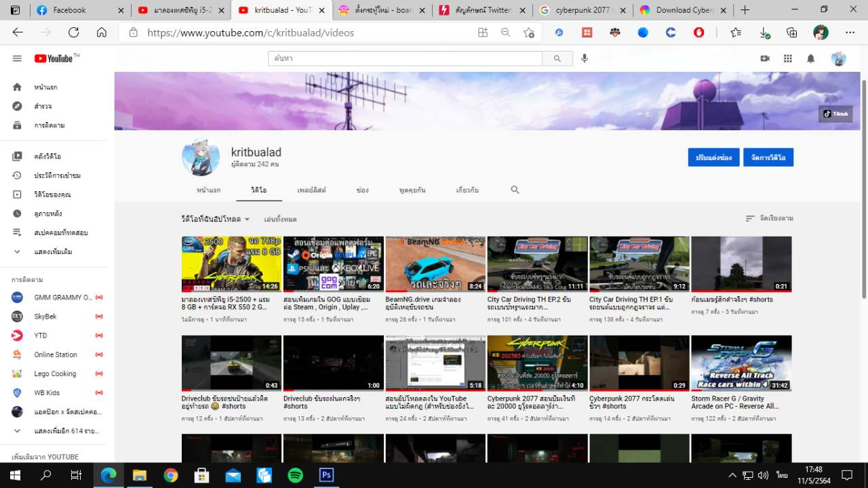Open a new browser tab
Image resolution: width=868 pixels, height=488 pixels.
coord(745,10)
